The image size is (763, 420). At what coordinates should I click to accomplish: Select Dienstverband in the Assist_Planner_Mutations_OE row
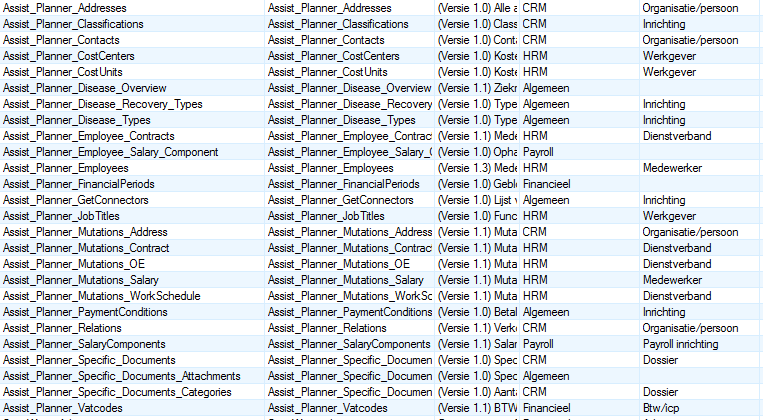point(677,264)
